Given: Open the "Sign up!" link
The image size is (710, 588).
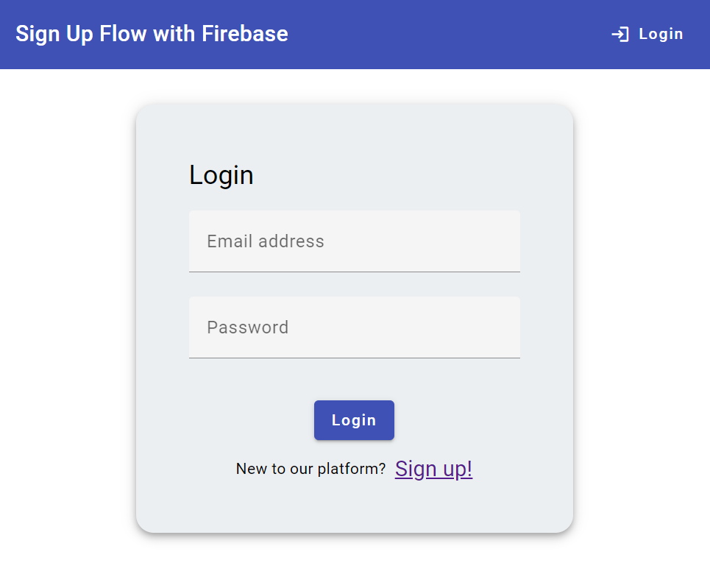Looking at the screenshot, I should coord(433,469).
